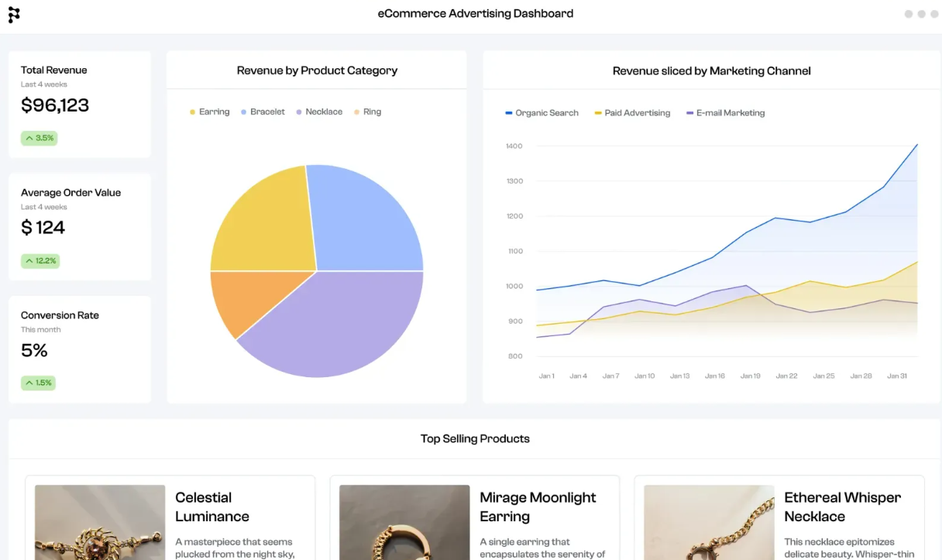Click the Total Revenue 3.5% growth badge
The height and width of the screenshot is (560, 942).
click(40, 138)
